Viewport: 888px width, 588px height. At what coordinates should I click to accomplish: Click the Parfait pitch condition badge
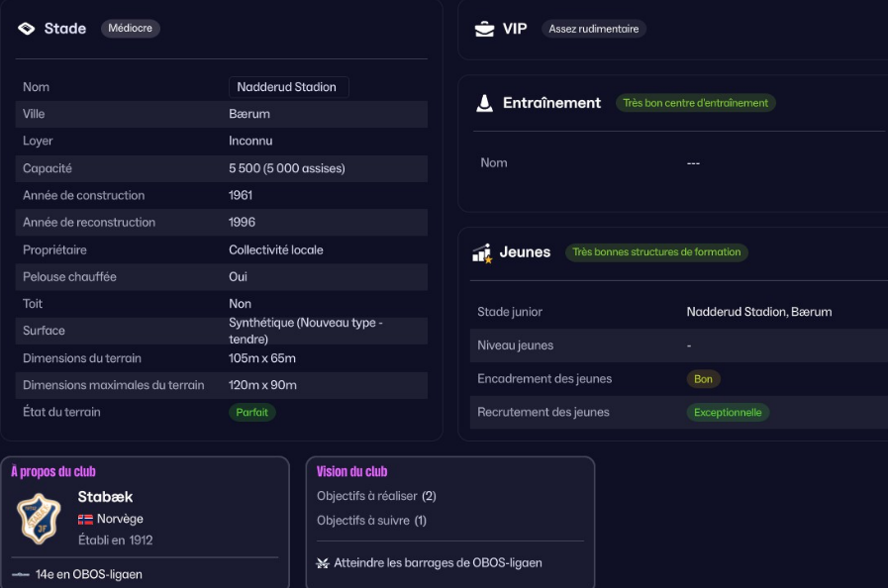(x=251, y=413)
